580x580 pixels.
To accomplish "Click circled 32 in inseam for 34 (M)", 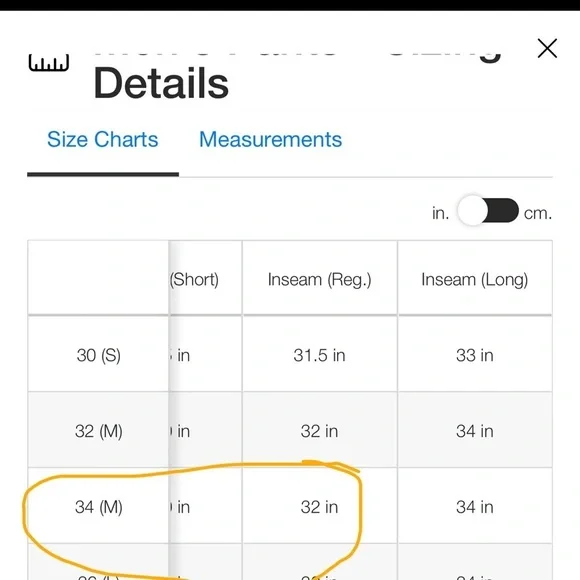I will pyautogui.click(x=320, y=507).
